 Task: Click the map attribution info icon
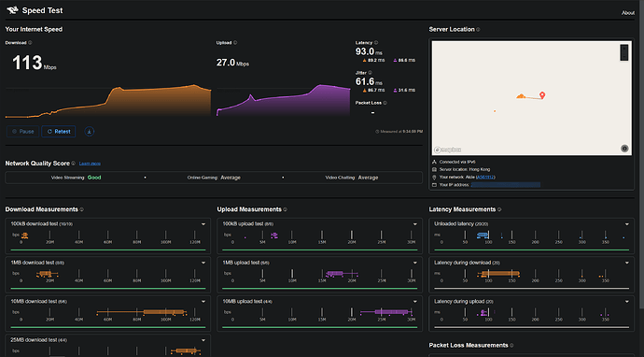coord(624,149)
